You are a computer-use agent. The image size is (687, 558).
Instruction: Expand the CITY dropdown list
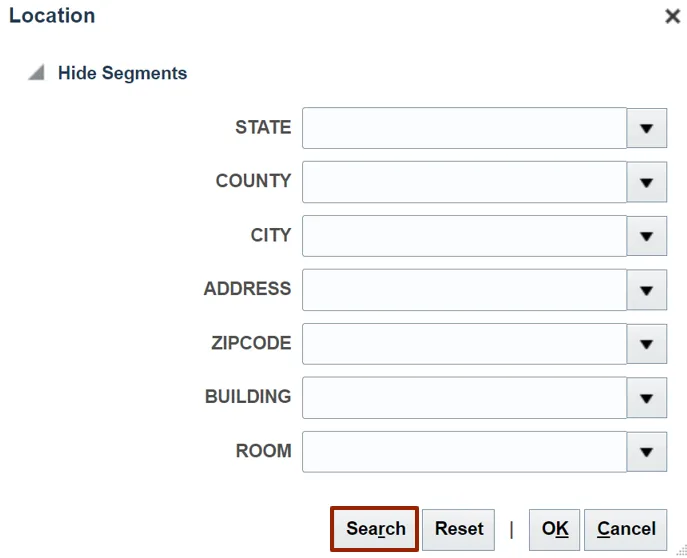coord(646,236)
